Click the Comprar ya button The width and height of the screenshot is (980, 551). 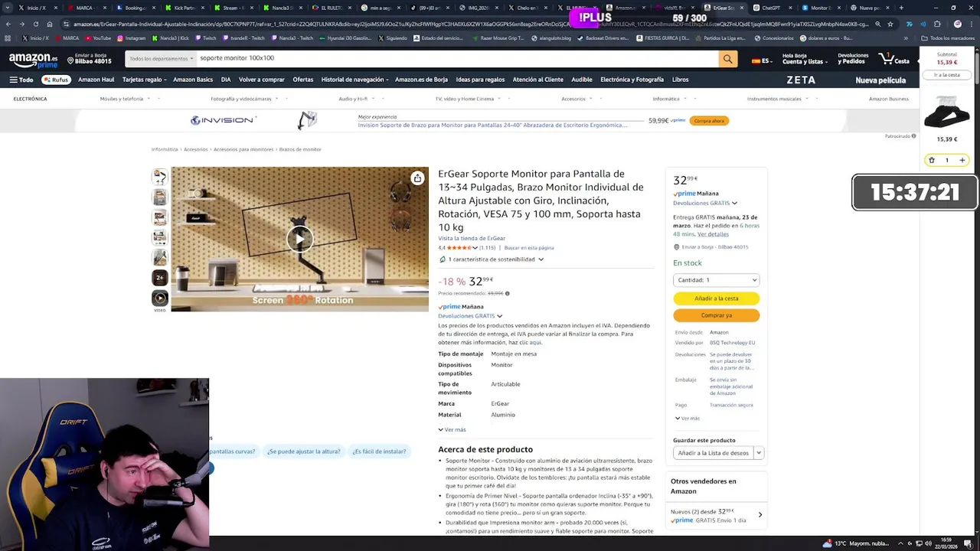[x=716, y=315]
